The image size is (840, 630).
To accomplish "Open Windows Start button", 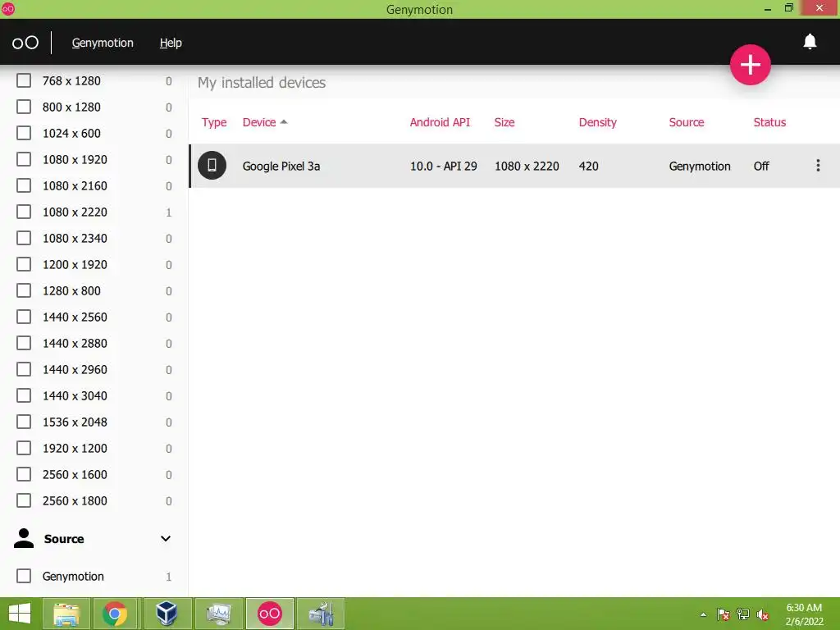I will [x=20, y=614].
